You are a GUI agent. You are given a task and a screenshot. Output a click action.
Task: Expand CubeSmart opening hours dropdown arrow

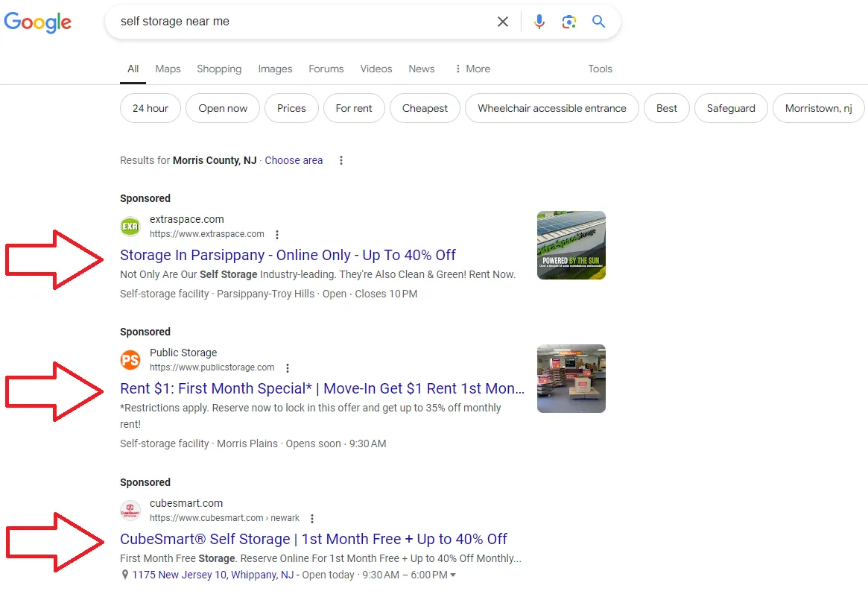click(453, 575)
